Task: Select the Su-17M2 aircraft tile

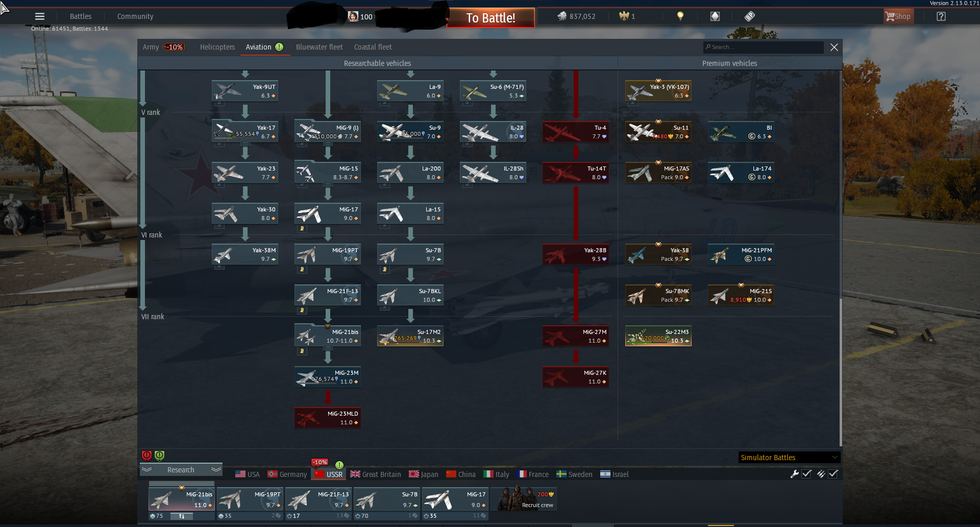Action: coord(410,336)
